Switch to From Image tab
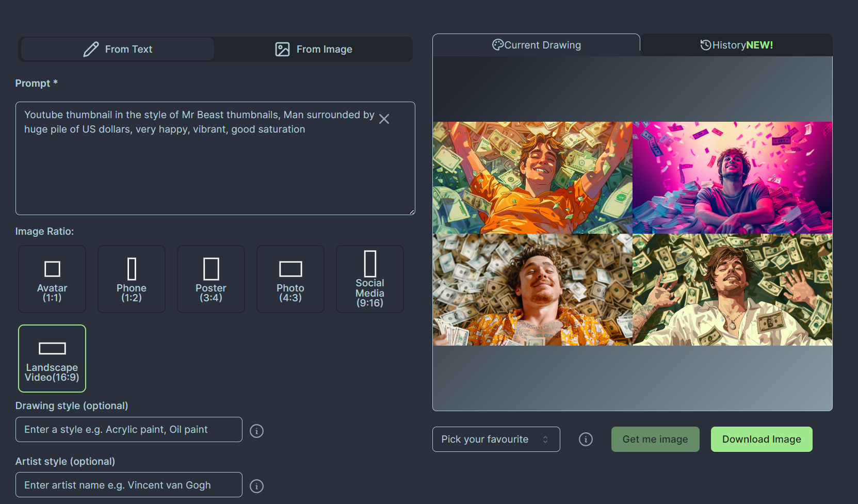Image resolution: width=858 pixels, height=504 pixels. click(314, 50)
